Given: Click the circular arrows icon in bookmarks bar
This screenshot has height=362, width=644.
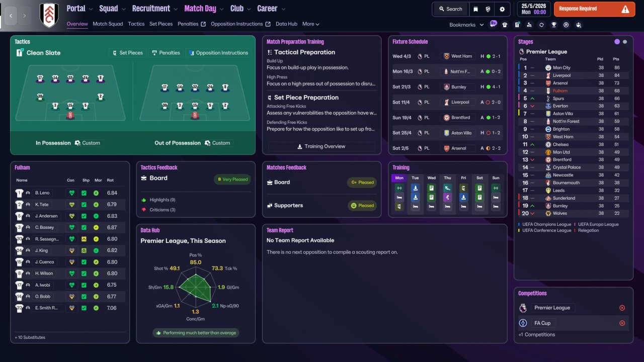Looking at the screenshot, I should point(541,25).
